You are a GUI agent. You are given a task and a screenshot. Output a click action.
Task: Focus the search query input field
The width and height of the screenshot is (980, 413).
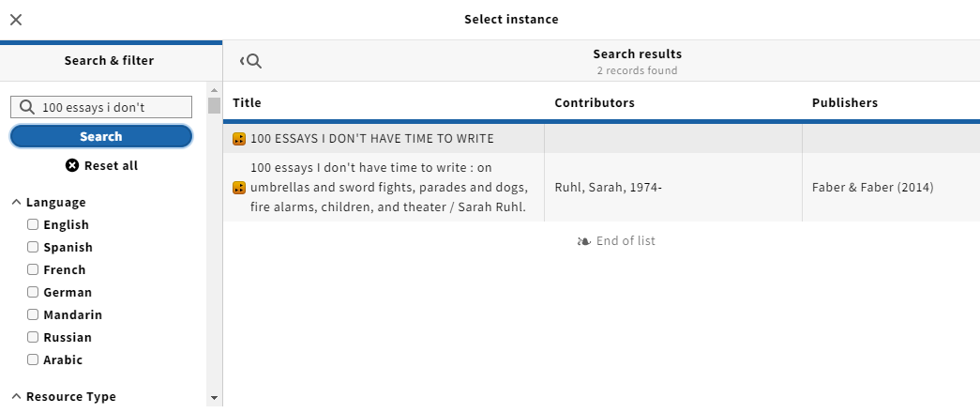coord(101,107)
